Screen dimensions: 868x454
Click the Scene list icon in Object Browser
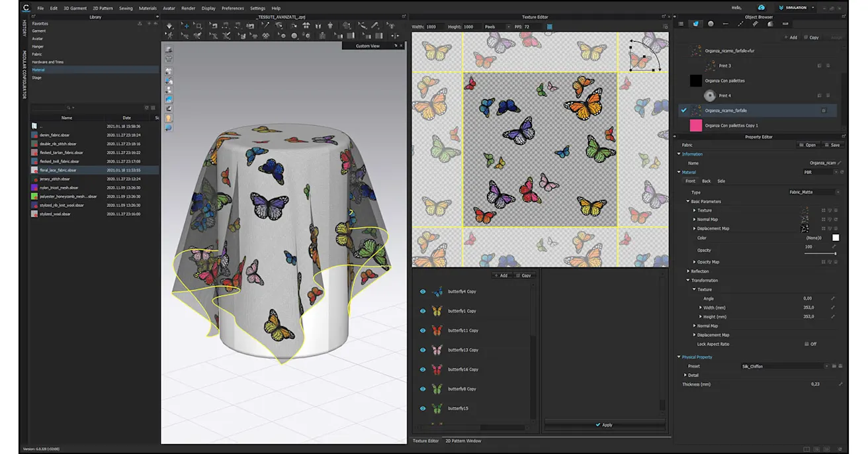[x=681, y=24]
